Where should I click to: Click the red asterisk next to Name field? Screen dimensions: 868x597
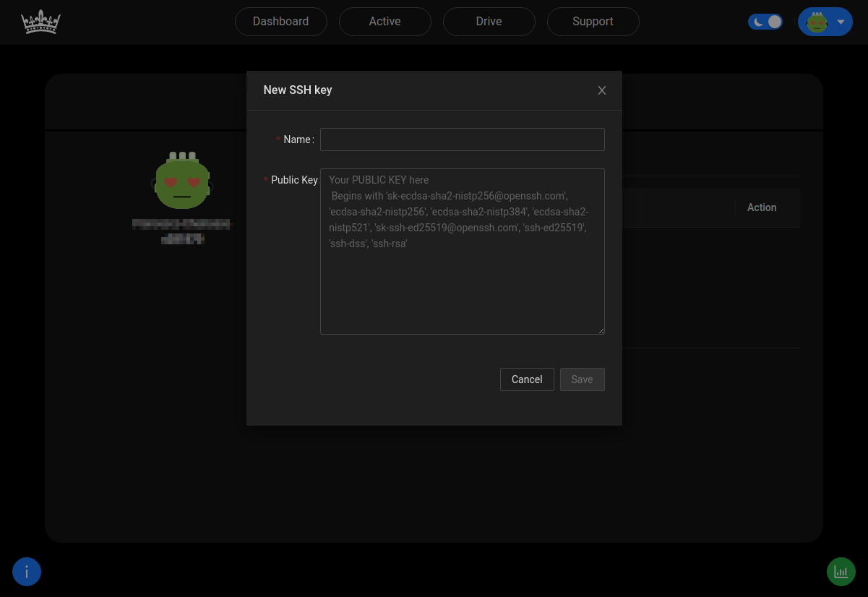click(x=278, y=139)
